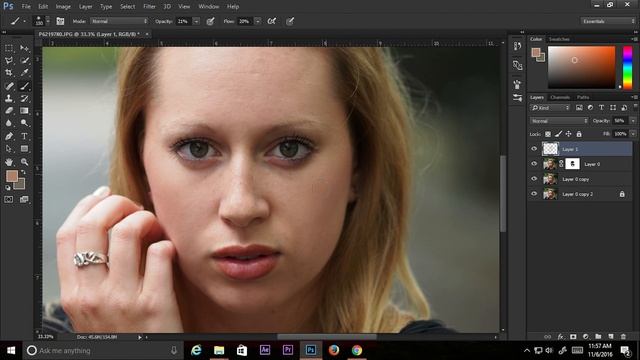Screen dimensions: 640x360
Task: Open the History panel icon
Action: pos(517,46)
